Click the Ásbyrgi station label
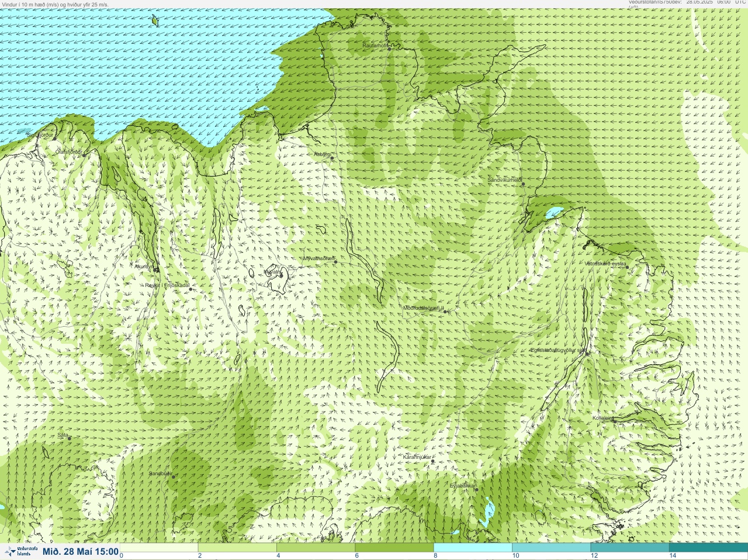The height and width of the screenshot is (560, 748). pyautogui.click(x=321, y=154)
